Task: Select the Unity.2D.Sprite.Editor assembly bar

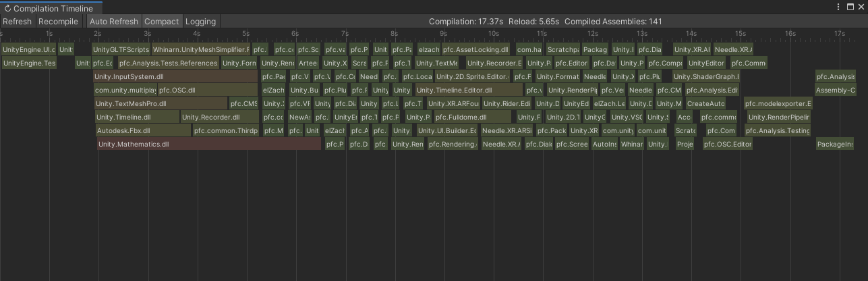Action: click(473, 76)
